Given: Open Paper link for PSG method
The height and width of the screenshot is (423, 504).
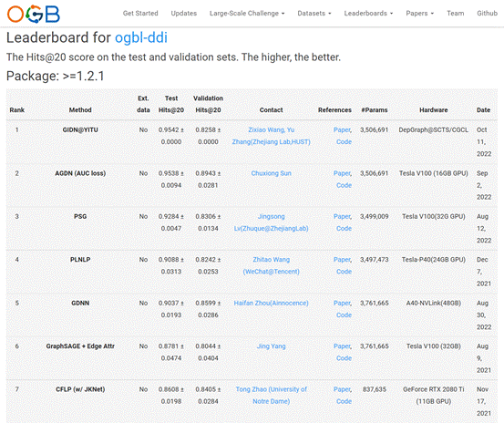Looking at the screenshot, I should [x=343, y=217].
